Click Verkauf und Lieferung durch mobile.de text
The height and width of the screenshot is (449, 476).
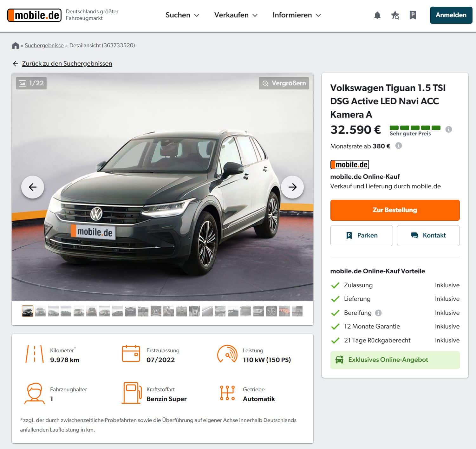pos(385,186)
